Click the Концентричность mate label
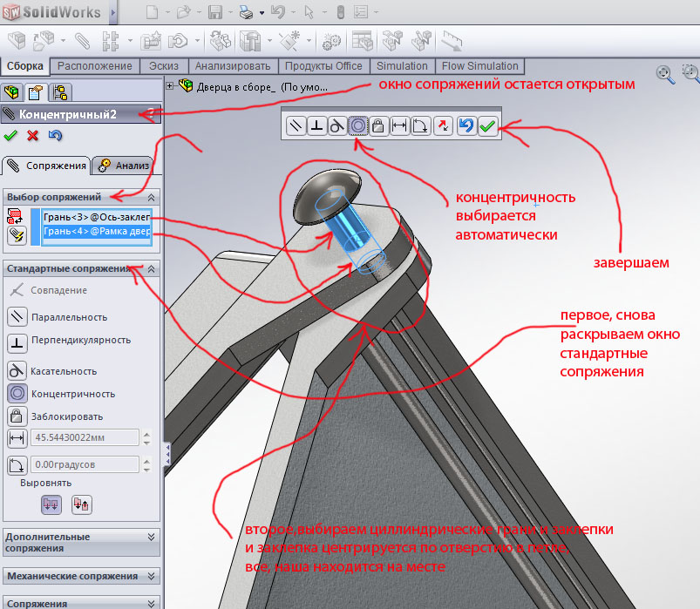The image size is (700, 609). (72, 394)
